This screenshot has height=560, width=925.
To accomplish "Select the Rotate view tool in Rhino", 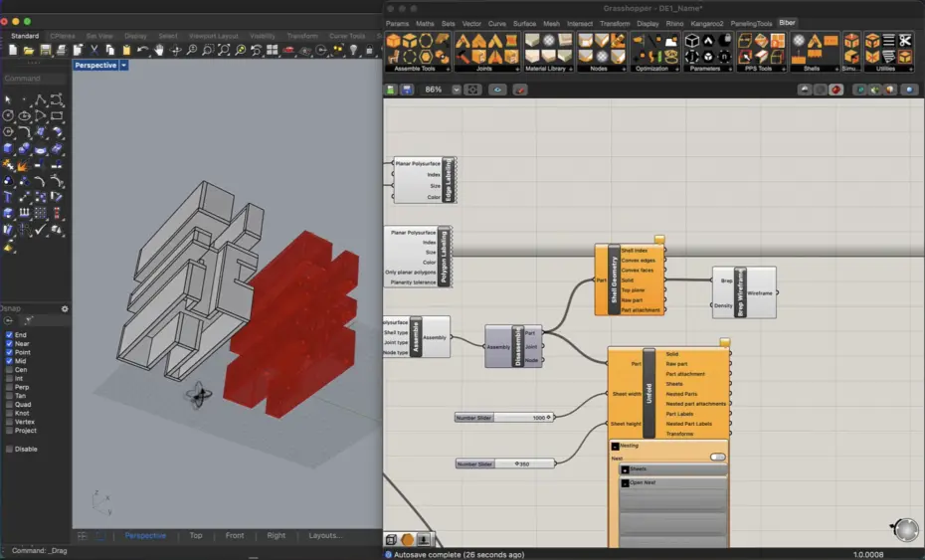I will coord(175,51).
